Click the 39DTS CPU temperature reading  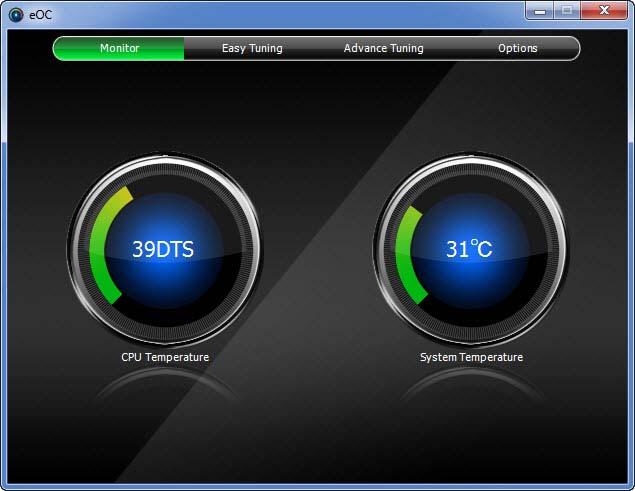163,249
